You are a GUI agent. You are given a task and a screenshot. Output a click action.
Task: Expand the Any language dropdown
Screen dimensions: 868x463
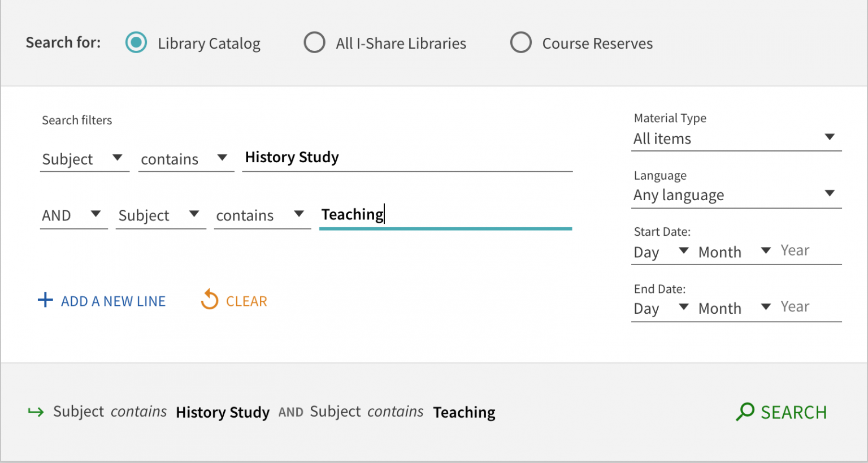click(736, 195)
